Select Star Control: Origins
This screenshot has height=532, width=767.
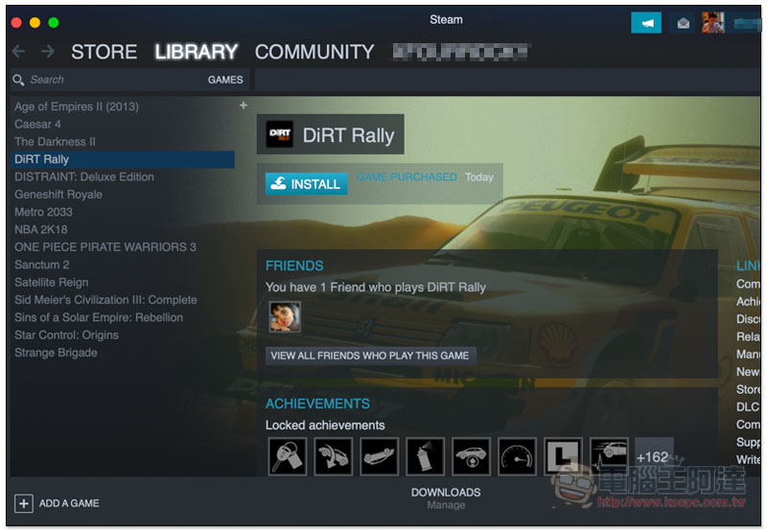pos(66,335)
